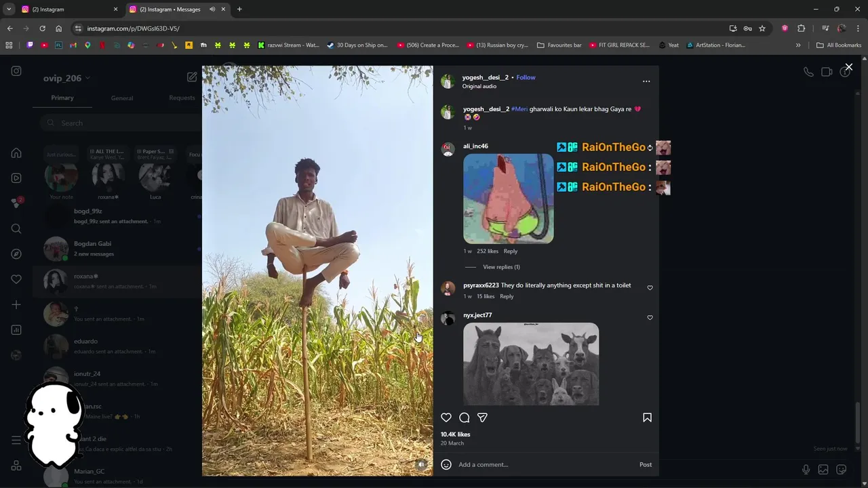Toggle reel audio mute button
Image resolution: width=868 pixels, height=488 pixels.
click(x=421, y=464)
